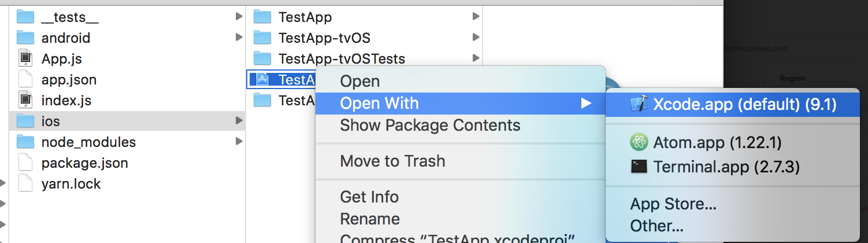
Task: Select the yarn.lock file
Action: [x=71, y=184]
